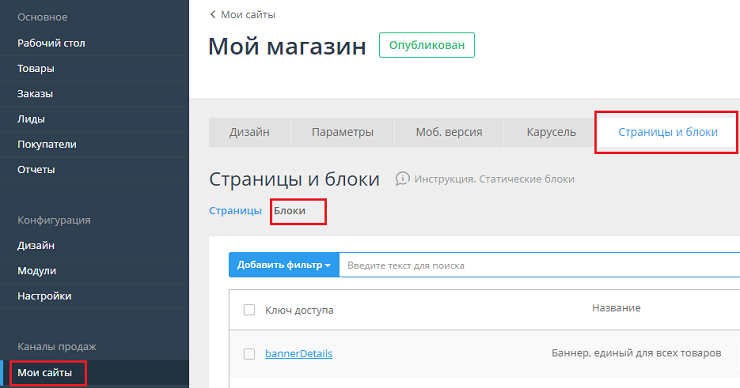Image resolution: width=740 pixels, height=388 pixels.
Task: Open the Моб. версия tab
Action: click(449, 132)
